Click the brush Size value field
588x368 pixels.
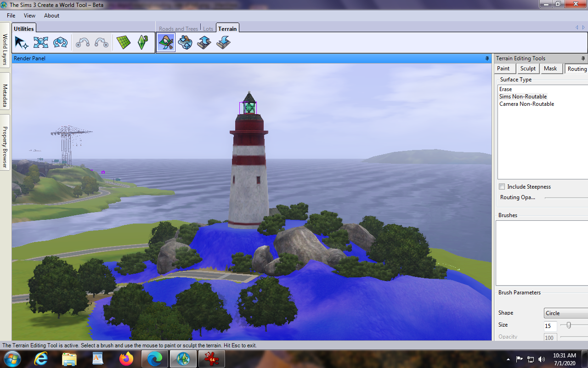point(550,326)
